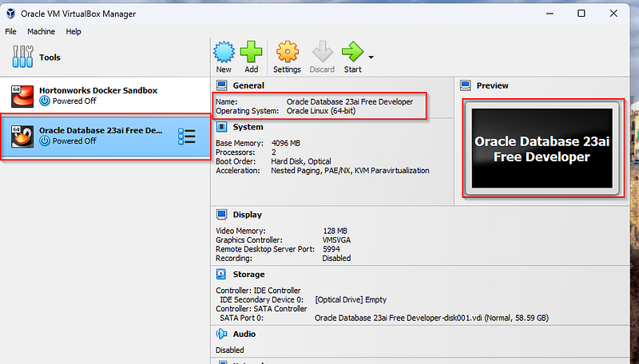The image size is (639, 364).
Task: Click the Hortonworks Docker Sandbox VM icon
Action: (22, 96)
